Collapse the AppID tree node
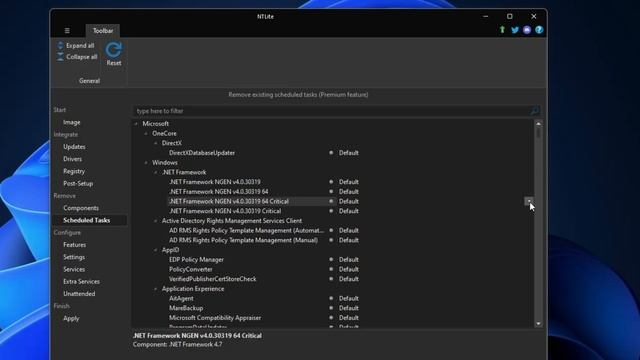Viewport: 640px width, 360px height. pos(156,250)
